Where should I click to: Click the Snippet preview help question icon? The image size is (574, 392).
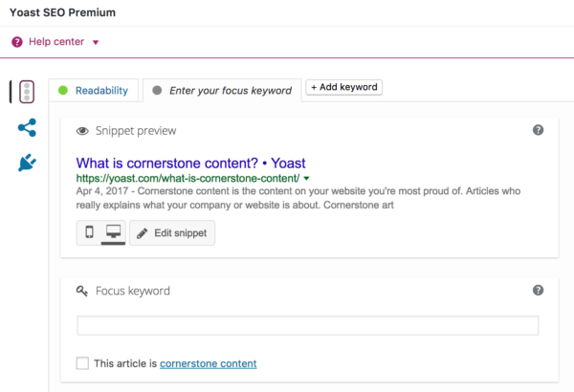[x=539, y=130]
